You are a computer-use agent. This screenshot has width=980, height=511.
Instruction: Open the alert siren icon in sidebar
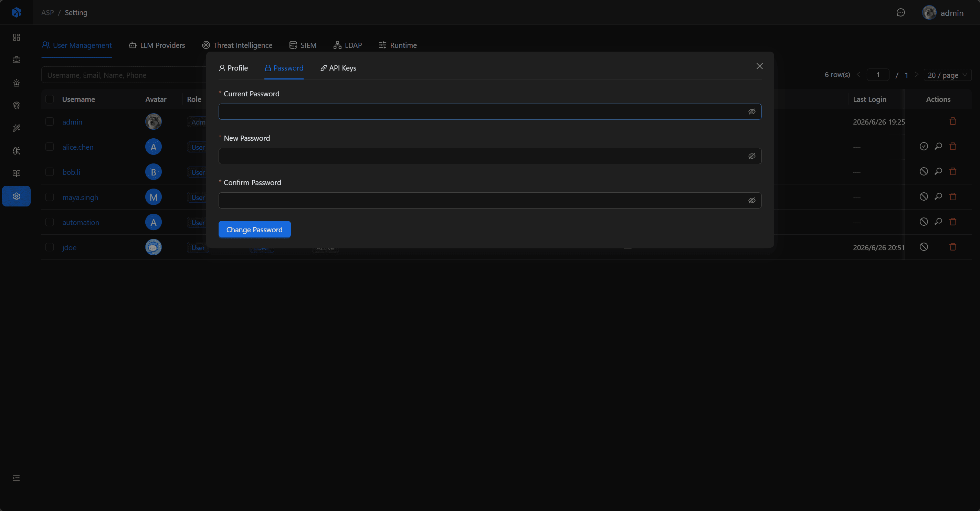(x=17, y=83)
